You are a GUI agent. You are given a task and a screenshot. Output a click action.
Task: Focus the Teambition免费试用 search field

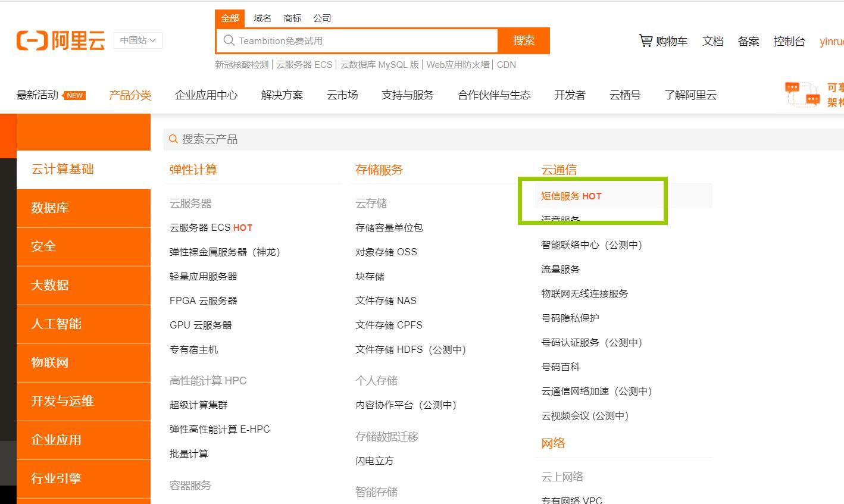357,40
